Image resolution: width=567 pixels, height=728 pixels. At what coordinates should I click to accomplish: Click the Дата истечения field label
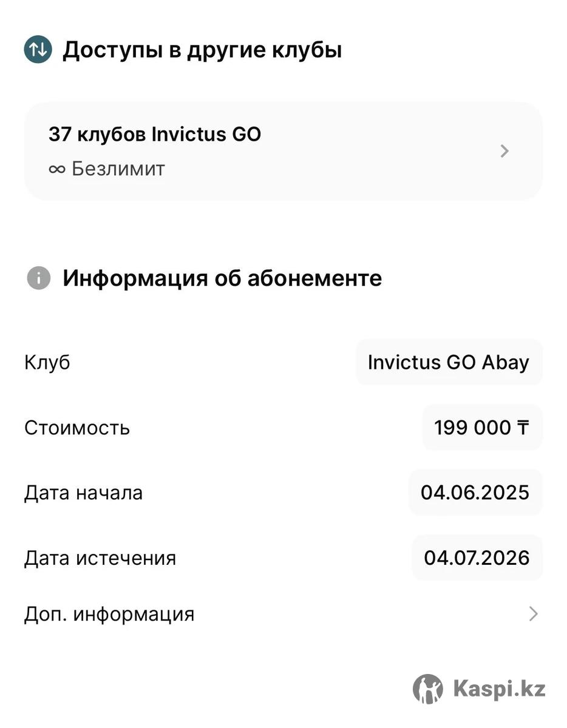[x=100, y=558]
